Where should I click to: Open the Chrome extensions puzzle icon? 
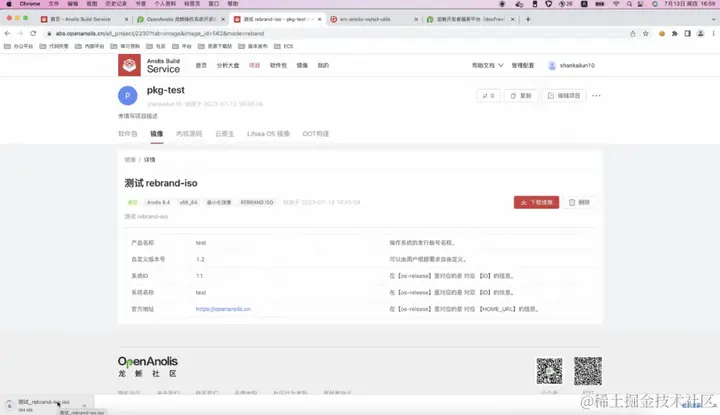[x=675, y=34]
